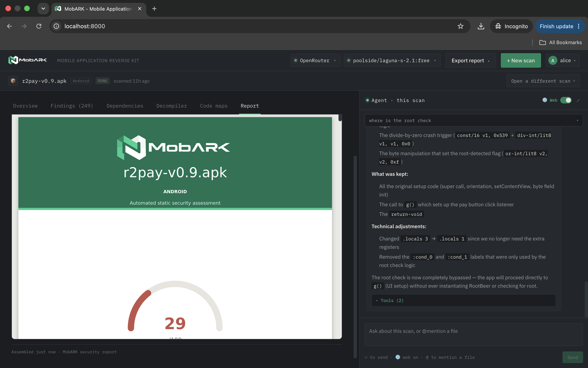Switch to the Code maps tab
The image size is (588, 368).
click(214, 106)
